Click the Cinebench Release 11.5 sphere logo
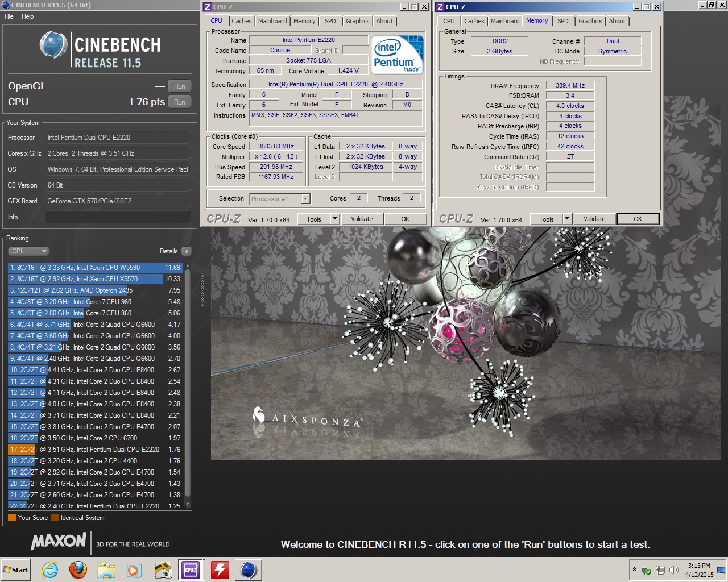Image resolution: width=728 pixels, height=582 pixels. pos(54,45)
